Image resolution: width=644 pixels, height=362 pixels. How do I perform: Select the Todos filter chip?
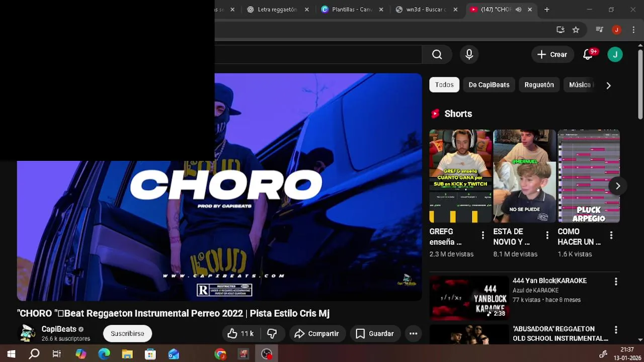click(x=444, y=85)
